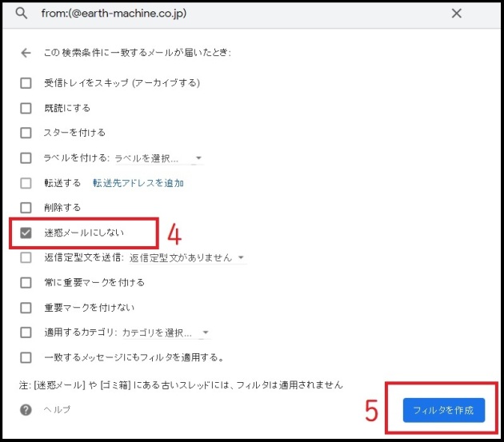Click the この検索条件に一致するメールが届いたとき heading
This screenshot has height=442, width=504.
pos(138,53)
